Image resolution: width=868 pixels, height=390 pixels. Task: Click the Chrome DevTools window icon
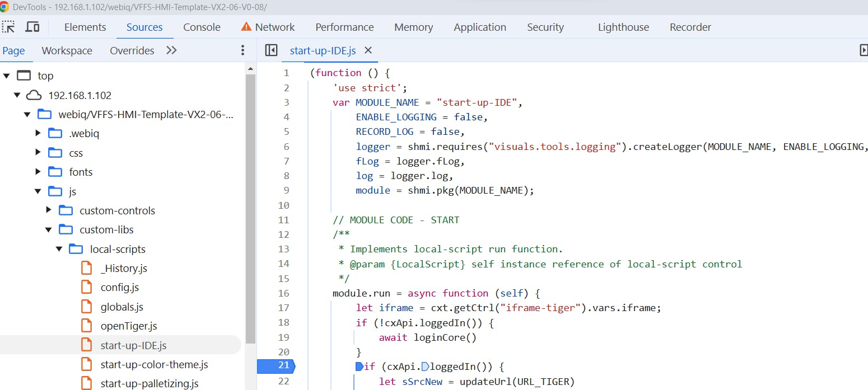click(x=4, y=7)
